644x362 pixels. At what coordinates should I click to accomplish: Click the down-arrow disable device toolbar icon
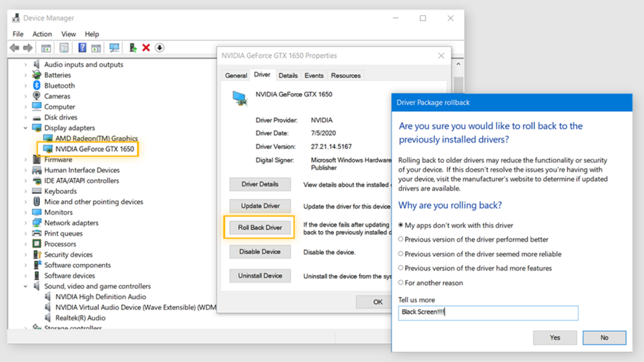(x=160, y=48)
